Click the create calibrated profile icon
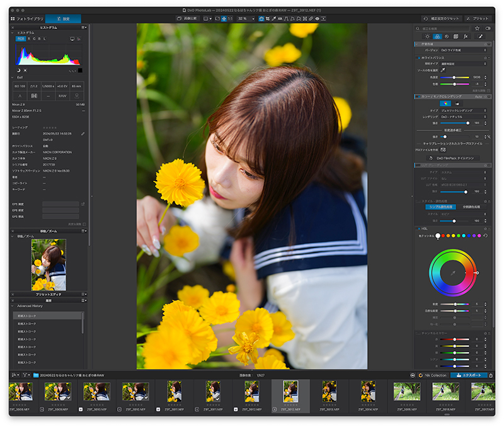This screenshot has height=427, width=504. (x=443, y=150)
